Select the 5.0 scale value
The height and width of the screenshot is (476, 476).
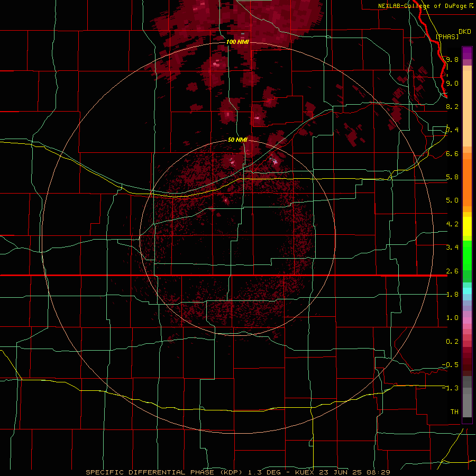click(x=452, y=200)
